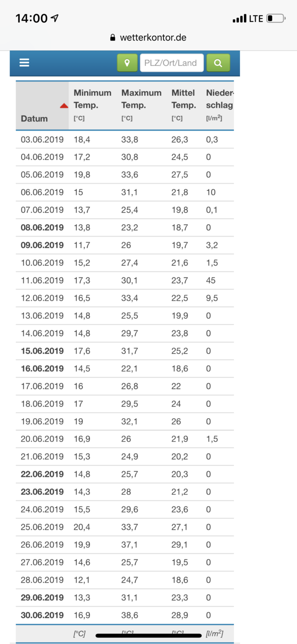Select the 11.06.2019 row with 45 precipitation
The width and height of the screenshot is (297, 644).
(125, 280)
